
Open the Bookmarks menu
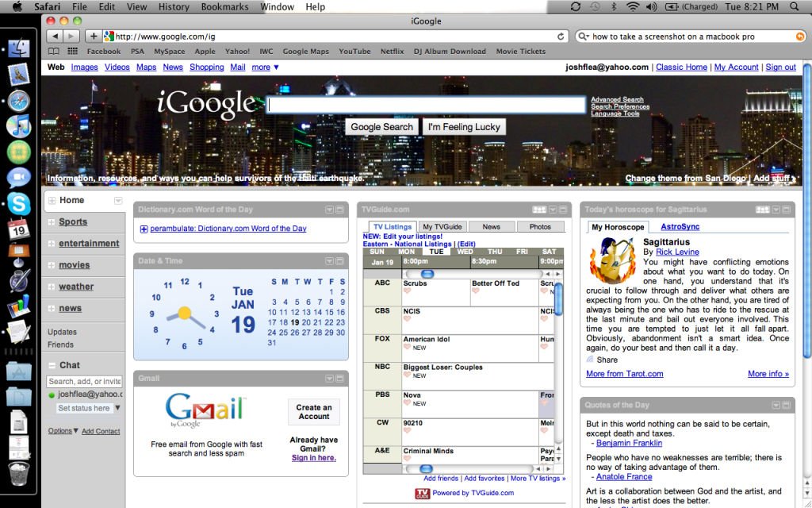(x=224, y=6)
